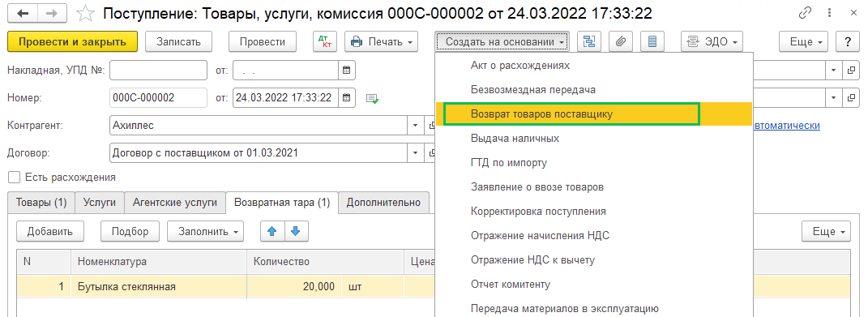Click the N column header
868x317 pixels.
pyautogui.click(x=45, y=262)
